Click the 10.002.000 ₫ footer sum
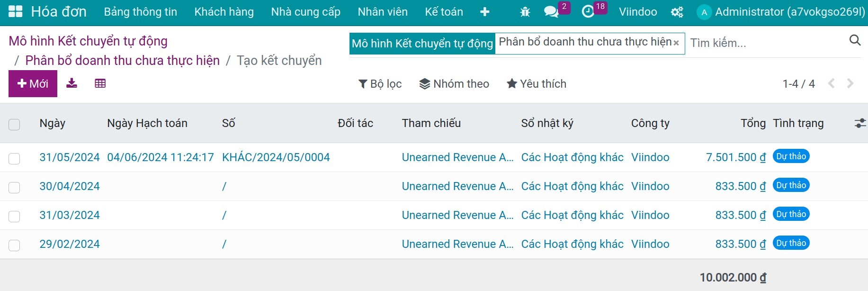This screenshot has width=868, height=291. pos(733,277)
